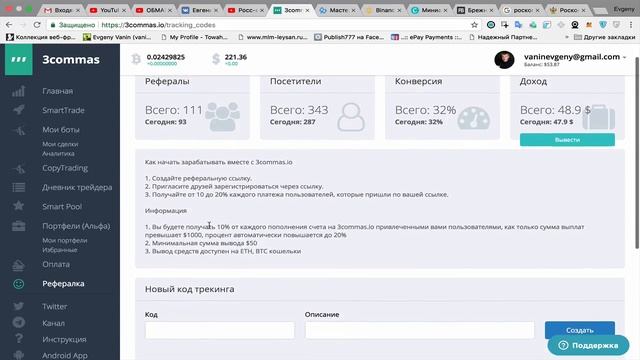
Task: Click the Описание input field
Action: click(420, 330)
